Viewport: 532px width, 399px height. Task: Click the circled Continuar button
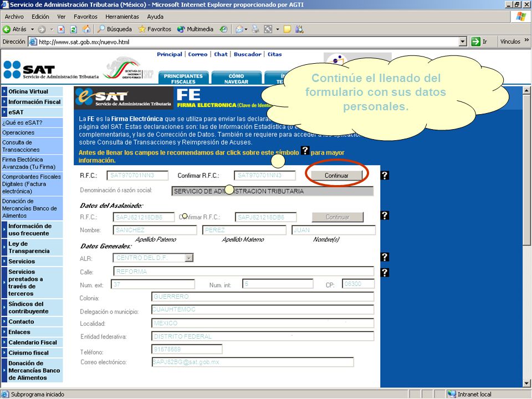pyautogui.click(x=336, y=176)
